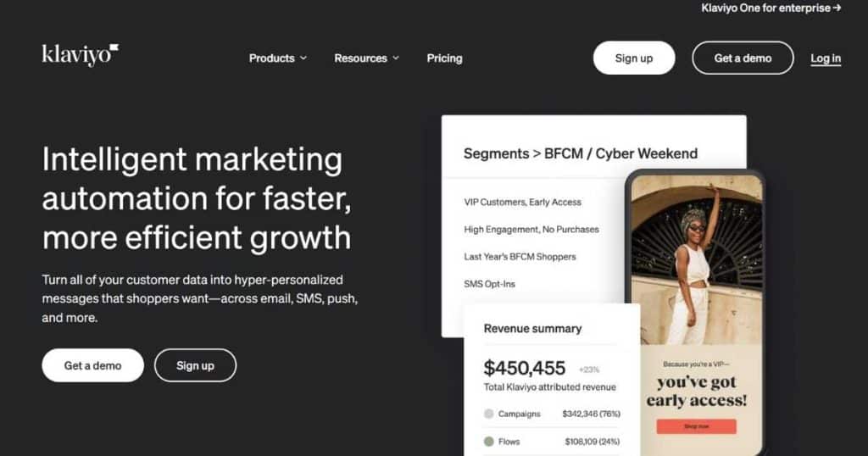Select High Engagement, No Purchases segment
Screen dimensions: 868x456
coord(531,229)
